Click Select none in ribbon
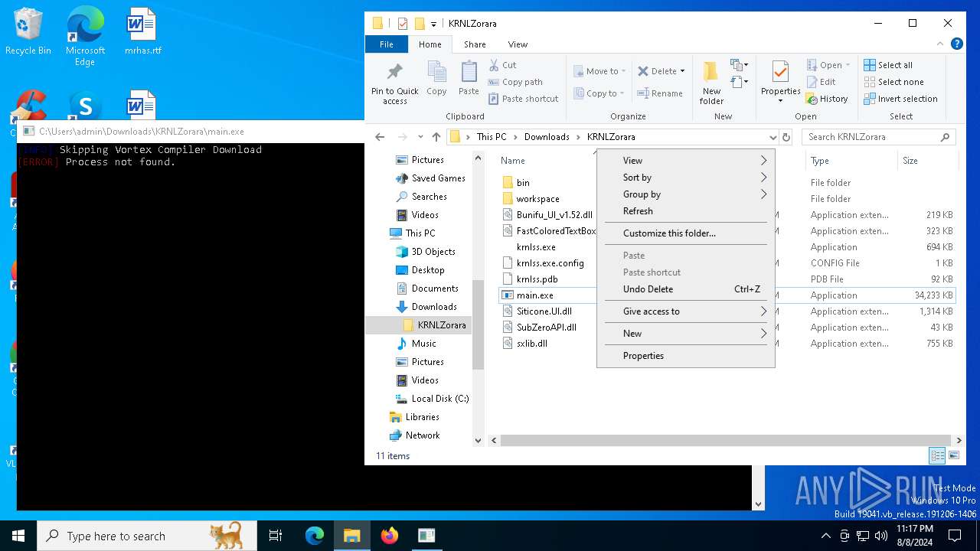Image resolution: width=980 pixels, height=551 pixels. [x=893, y=82]
